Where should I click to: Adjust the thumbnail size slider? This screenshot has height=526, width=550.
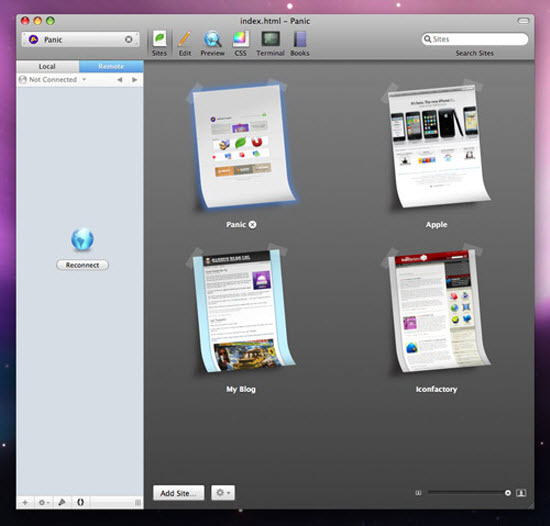click(468, 493)
